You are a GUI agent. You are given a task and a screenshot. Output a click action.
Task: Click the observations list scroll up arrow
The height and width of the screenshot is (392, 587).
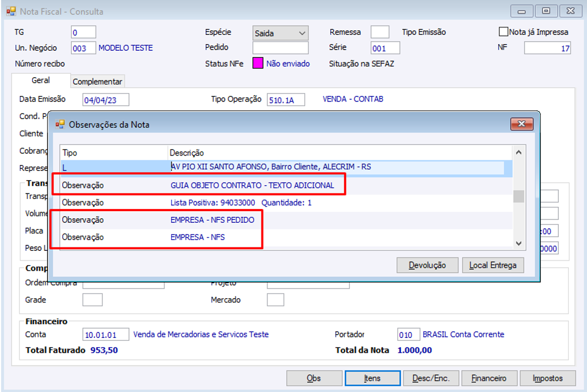(519, 152)
